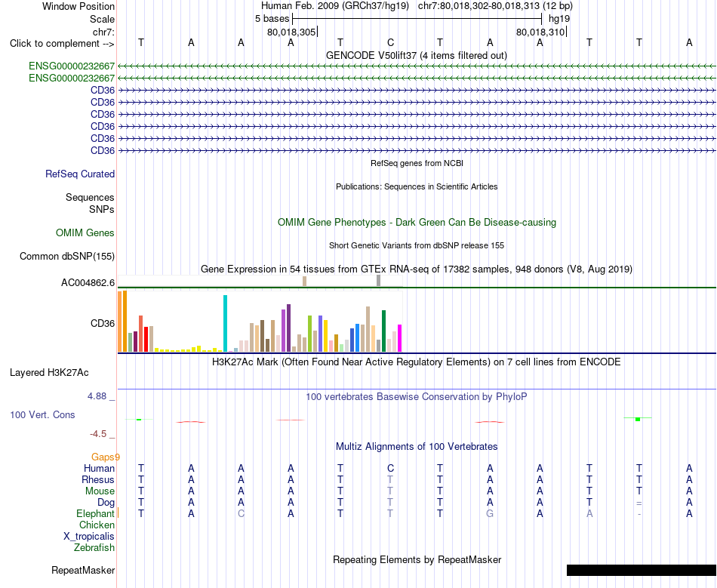Screen dimensions: 717x588
Task: Open the OMIM Genes track label
Action: tap(85, 232)
